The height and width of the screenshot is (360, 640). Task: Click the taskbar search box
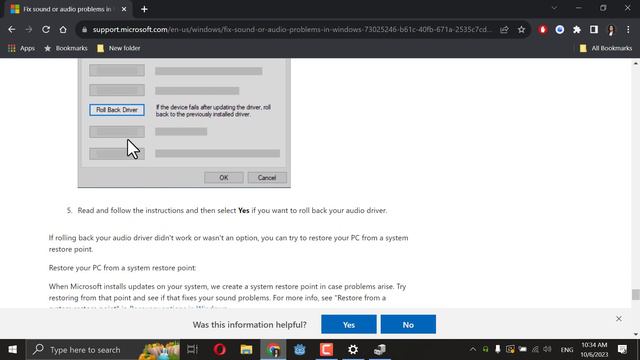103,350
